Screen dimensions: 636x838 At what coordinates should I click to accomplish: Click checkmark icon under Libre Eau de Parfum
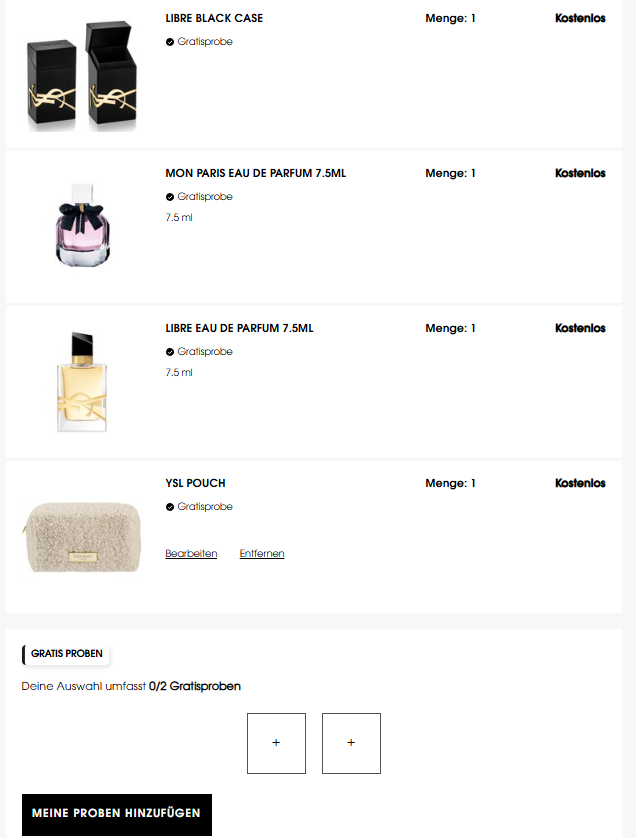point(170,352)
